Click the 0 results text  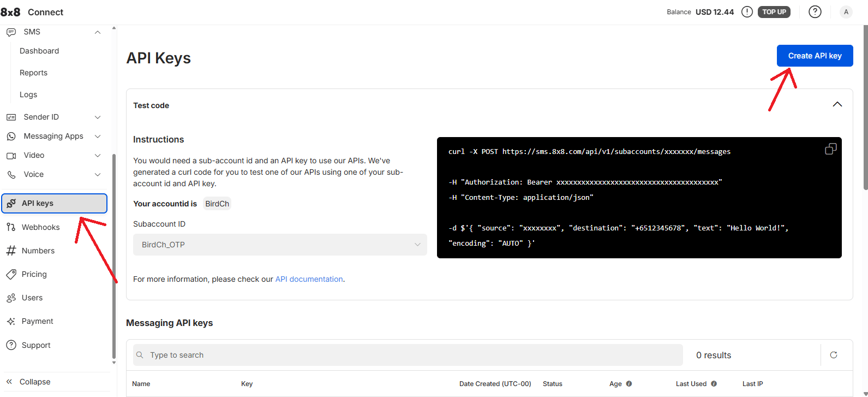(714, 355)
